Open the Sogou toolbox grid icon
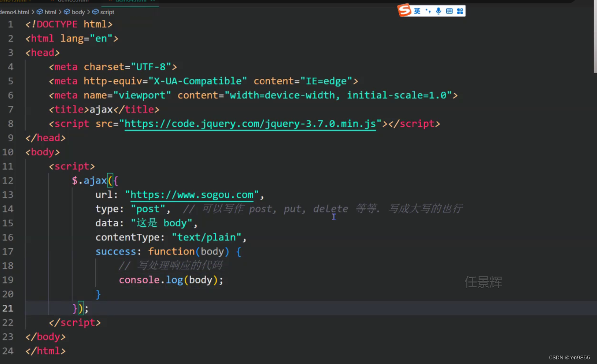Viewport: 597px width, 364px height. coord(460,11)
